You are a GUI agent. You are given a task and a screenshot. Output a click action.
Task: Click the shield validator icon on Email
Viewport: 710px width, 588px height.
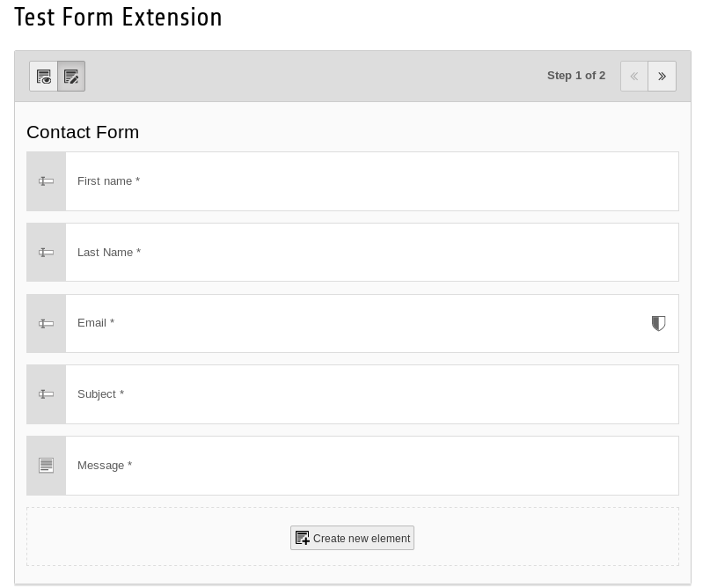click(x=658, y=324)
